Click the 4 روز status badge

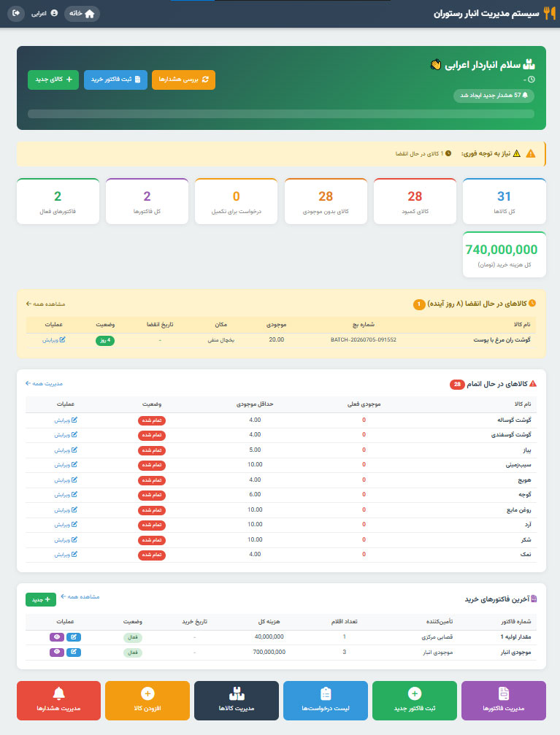coord(105,340)
